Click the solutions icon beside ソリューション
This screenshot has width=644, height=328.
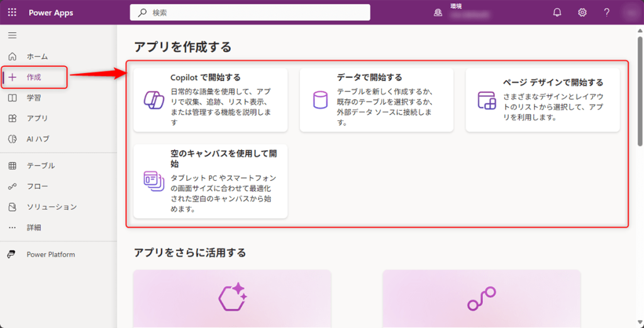pos(13,206)
